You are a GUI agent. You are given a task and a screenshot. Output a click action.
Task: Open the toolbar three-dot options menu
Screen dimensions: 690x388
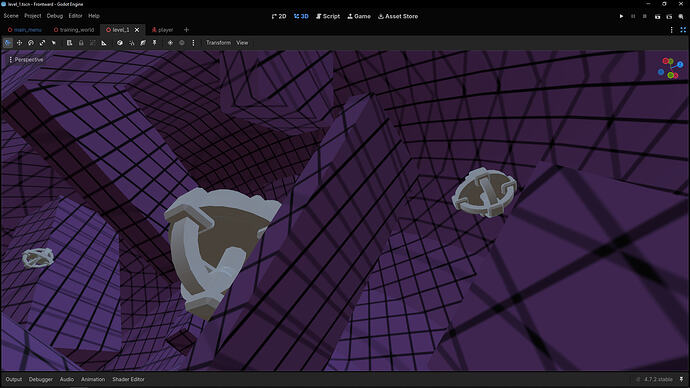pyautogui.click(x=193, y=43)
